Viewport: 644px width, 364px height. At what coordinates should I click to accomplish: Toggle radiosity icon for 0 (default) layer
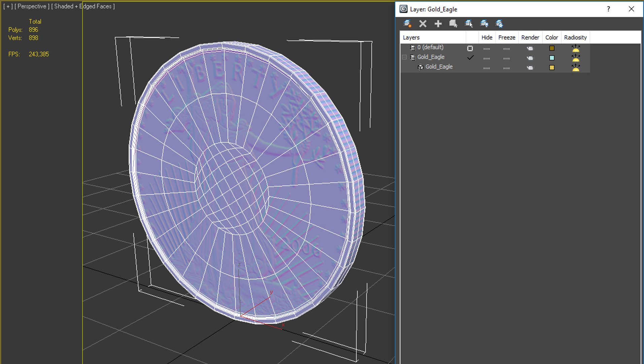coord(576,48)
